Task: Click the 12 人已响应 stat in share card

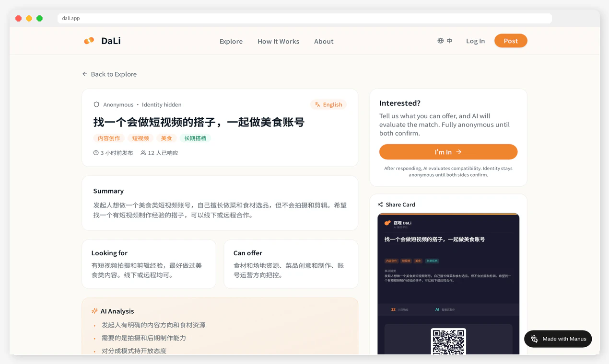Action: tap(399, 310)
